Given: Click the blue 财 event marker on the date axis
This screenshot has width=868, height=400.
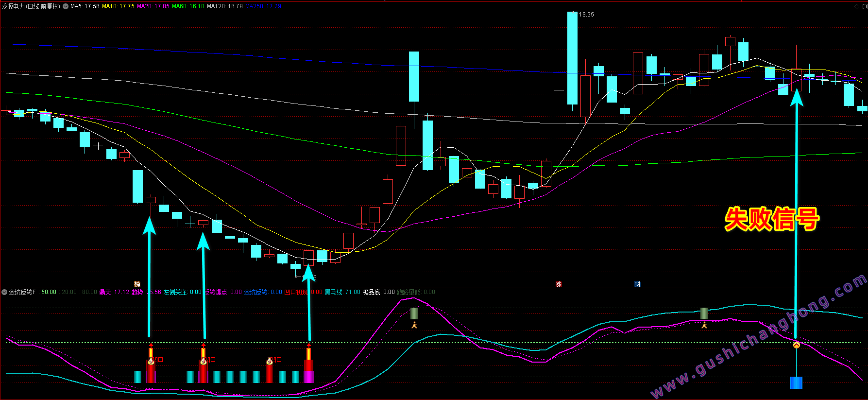Looking at the screenshot, I should (x=637, y=284).
